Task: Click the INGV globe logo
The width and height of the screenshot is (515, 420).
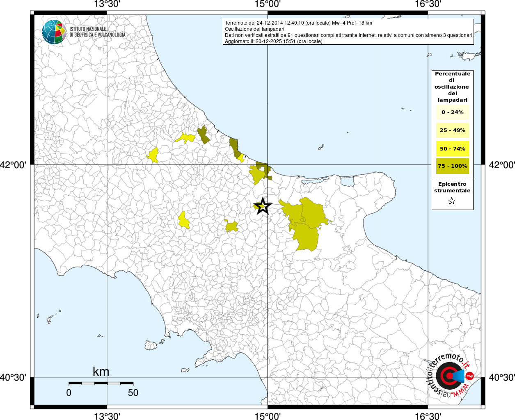Action: pos(54,32)
